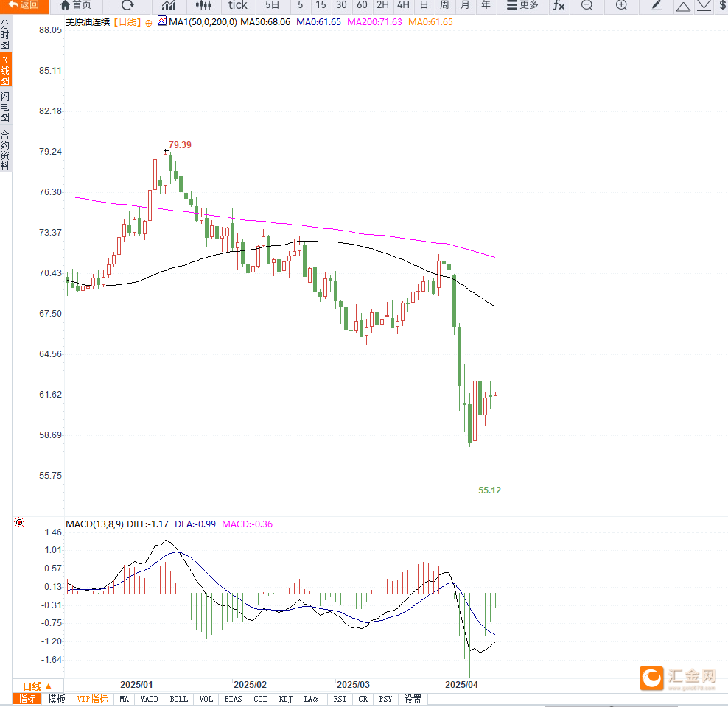Select the CCI indicator
The width and height of the screenshot is (728, 707).
[260, 699]
